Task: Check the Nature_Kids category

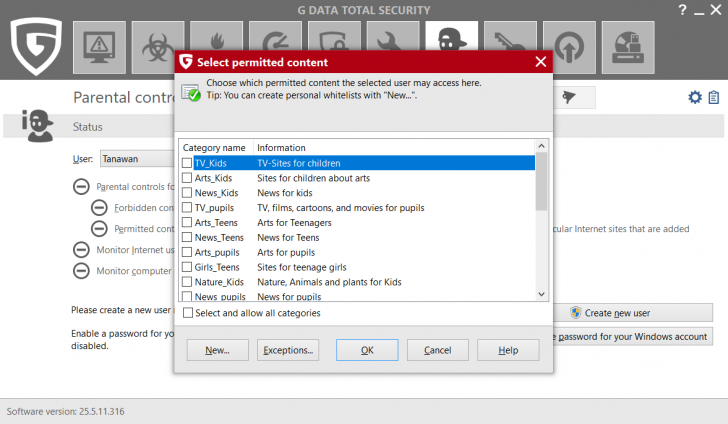Action: (187, 282)
